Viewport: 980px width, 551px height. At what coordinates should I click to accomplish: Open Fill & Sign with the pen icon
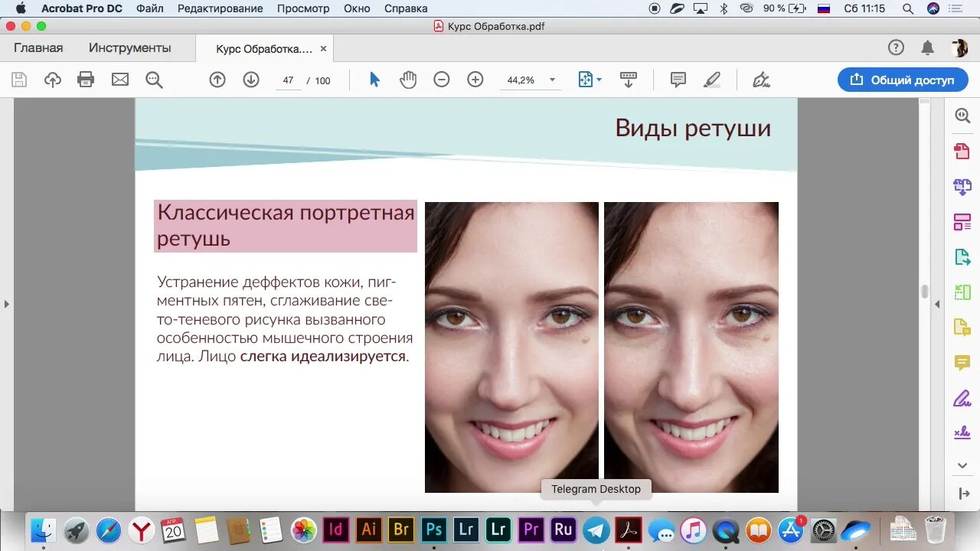pyautogui.click(x=760, y=79)
